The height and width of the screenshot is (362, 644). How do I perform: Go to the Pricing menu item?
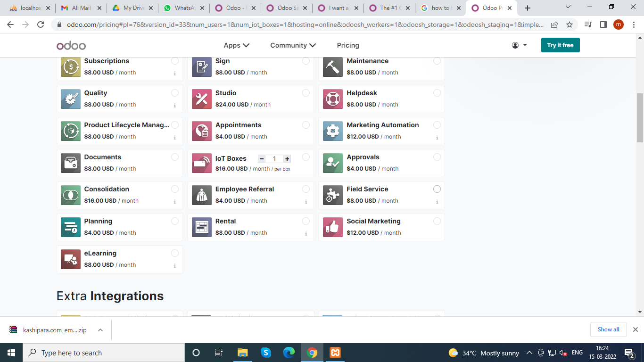[x=348, y=45]
